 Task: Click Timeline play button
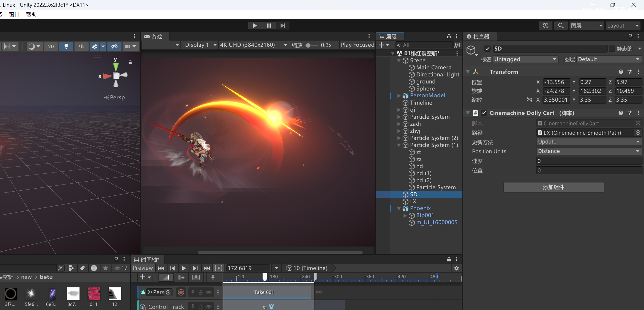tap(184, 268)
